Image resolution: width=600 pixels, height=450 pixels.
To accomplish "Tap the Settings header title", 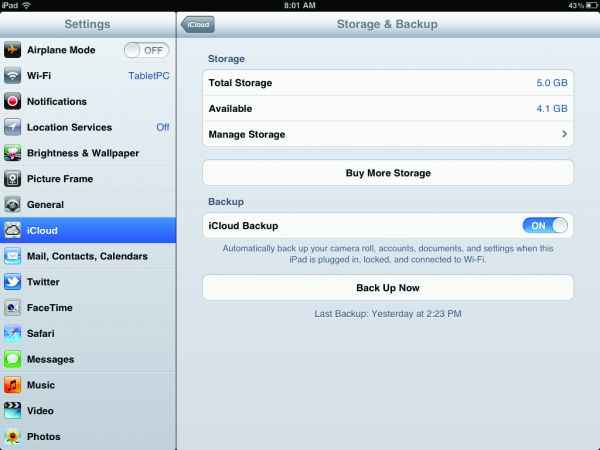I will click(x=87, y=24).
